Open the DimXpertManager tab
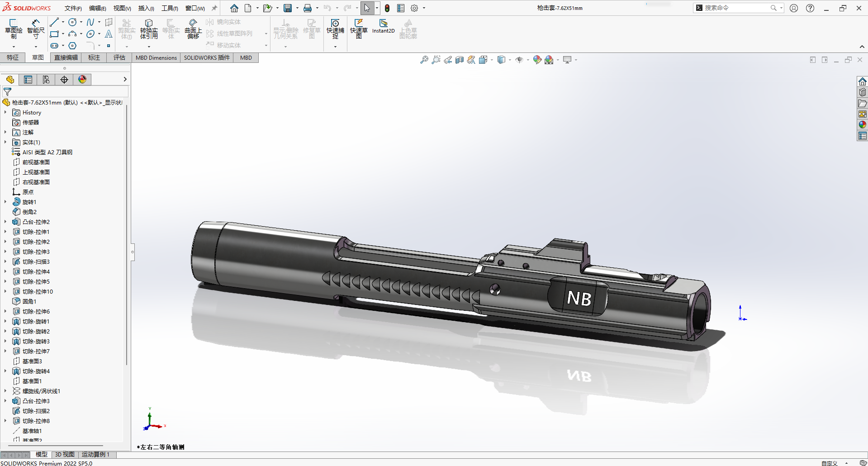 pos(64,80)
